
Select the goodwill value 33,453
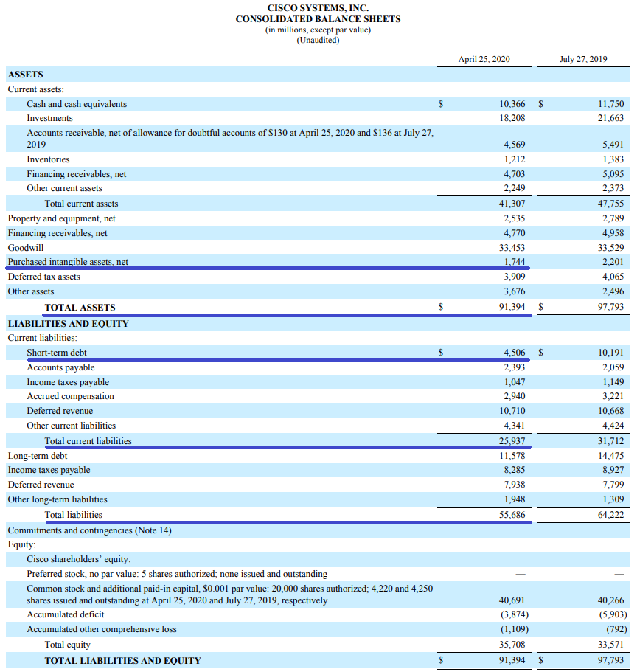(512, 248)
